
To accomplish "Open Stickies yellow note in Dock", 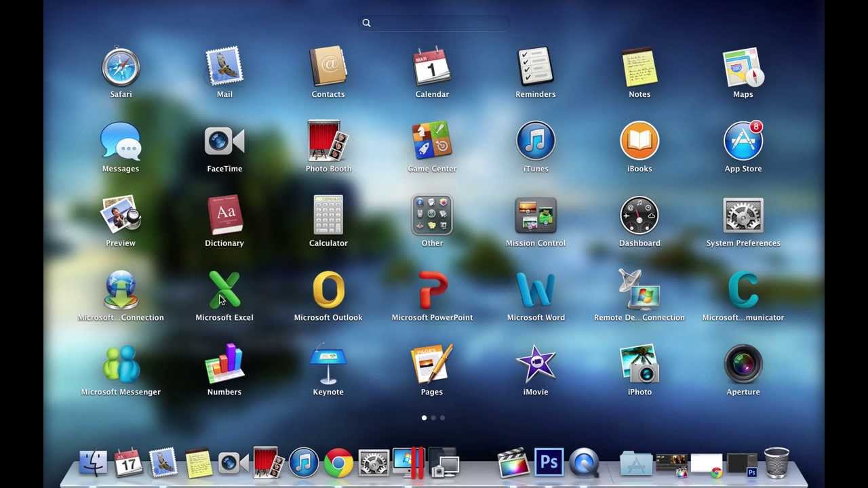I will [x=198, y=463].
